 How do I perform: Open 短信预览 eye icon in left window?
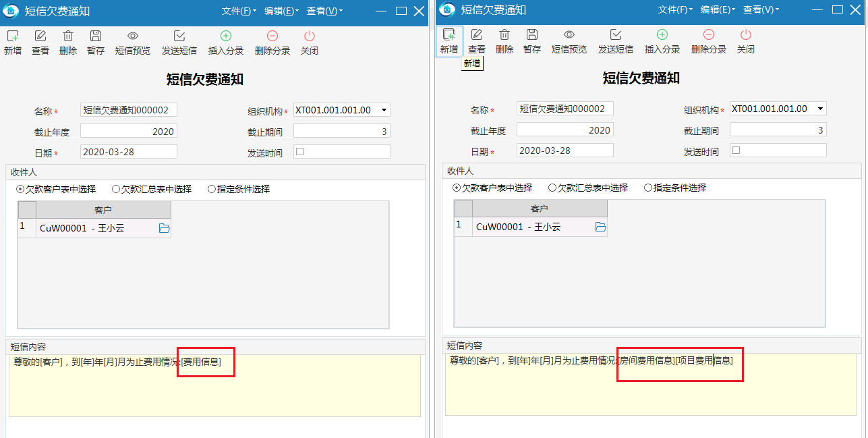pyautogui.click(x=133, y=36)
